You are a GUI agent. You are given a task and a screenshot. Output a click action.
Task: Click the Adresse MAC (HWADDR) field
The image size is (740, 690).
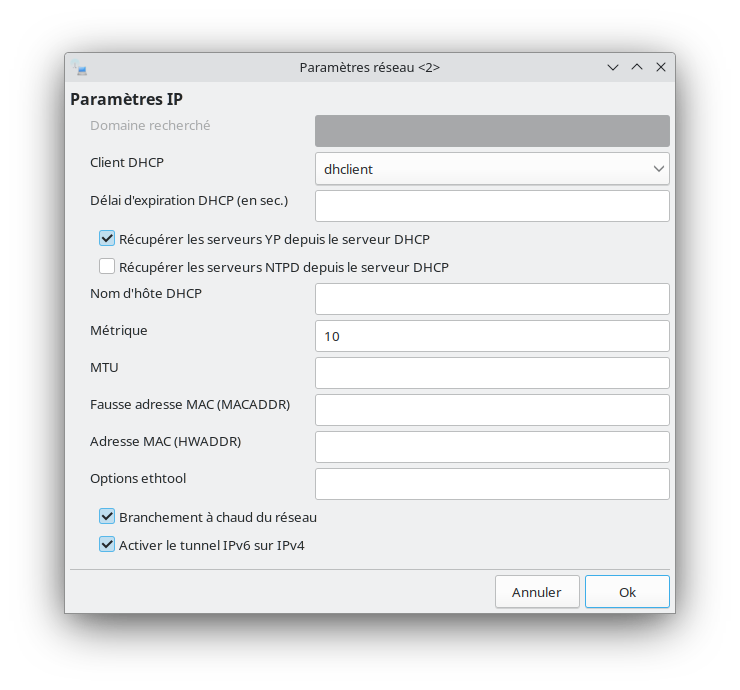pyautogui.click(x=492, y=447)
